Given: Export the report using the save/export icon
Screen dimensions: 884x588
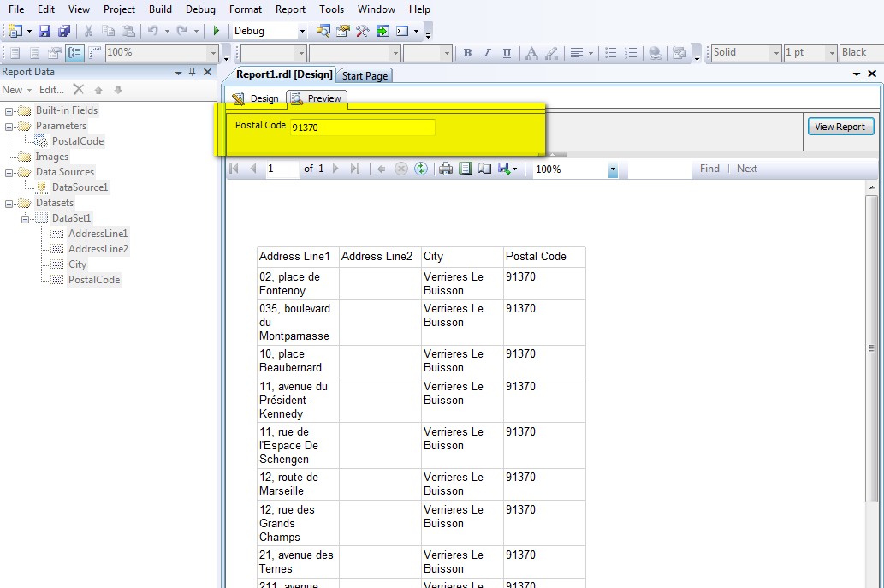Looking at the screenshot, I should 504,169.
